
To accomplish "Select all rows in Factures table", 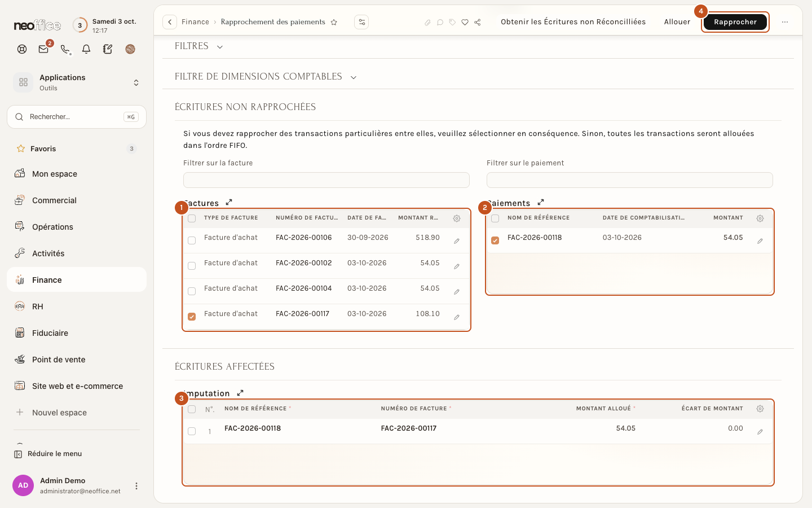I will (x=192, y=218).
